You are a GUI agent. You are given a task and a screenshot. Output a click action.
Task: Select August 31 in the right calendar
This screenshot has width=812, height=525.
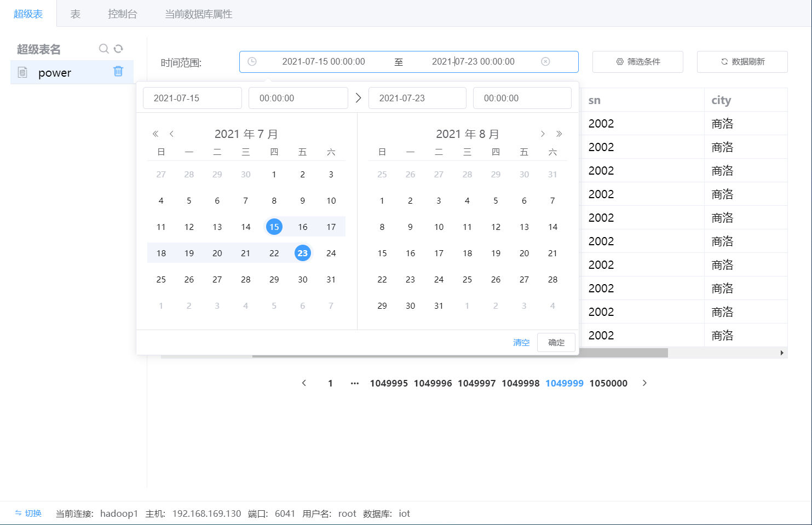coord(439,305)
